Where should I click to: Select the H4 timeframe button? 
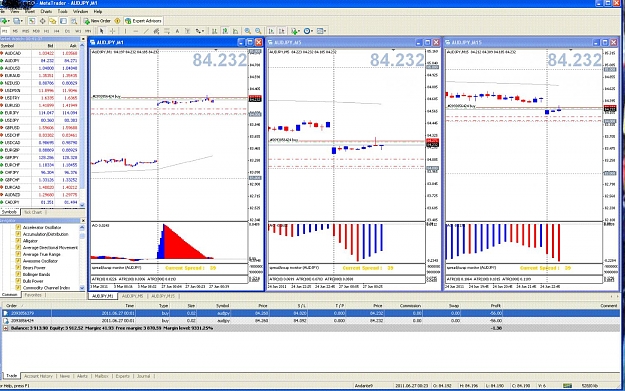[x=57, y=31]
